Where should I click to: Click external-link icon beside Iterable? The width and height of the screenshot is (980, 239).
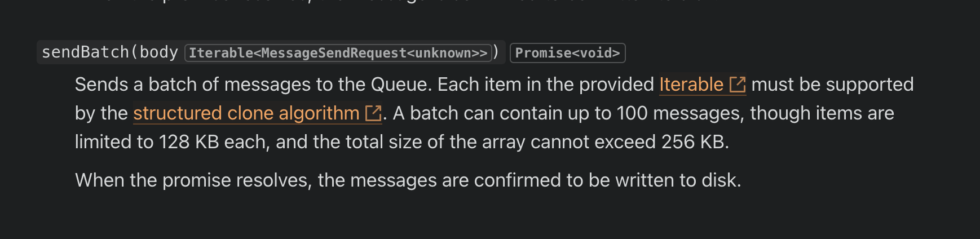point(738,85)
